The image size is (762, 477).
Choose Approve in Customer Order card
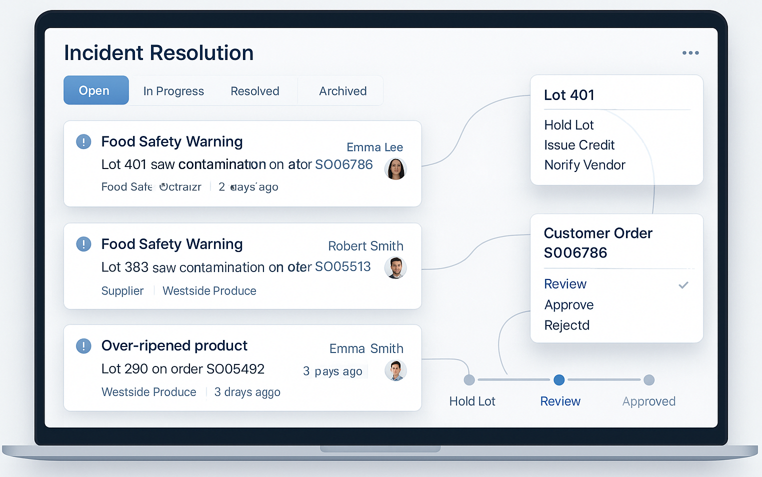click(569, 305)
